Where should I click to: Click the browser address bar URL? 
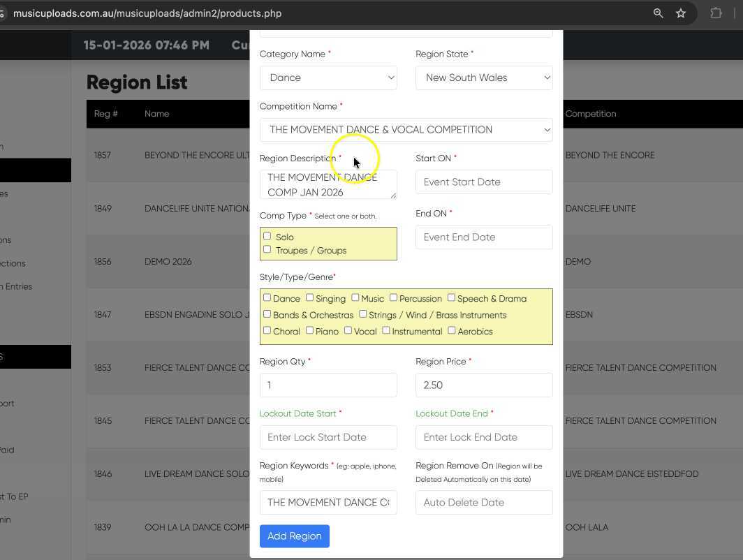147,13
